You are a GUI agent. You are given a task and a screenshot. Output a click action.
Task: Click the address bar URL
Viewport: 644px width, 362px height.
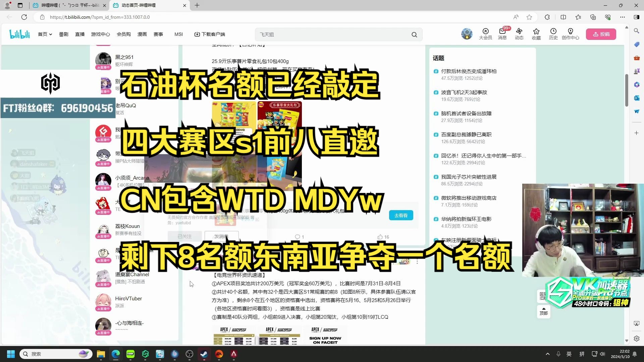[x=100, y=17]
